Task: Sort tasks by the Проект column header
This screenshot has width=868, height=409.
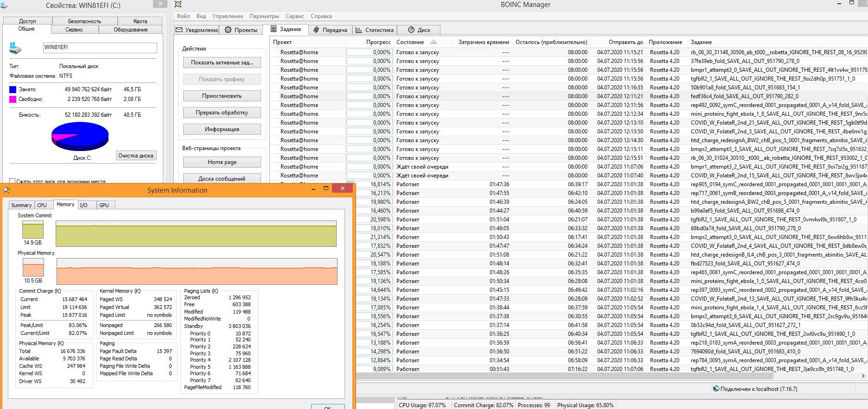Action: [x=308, y=42]
